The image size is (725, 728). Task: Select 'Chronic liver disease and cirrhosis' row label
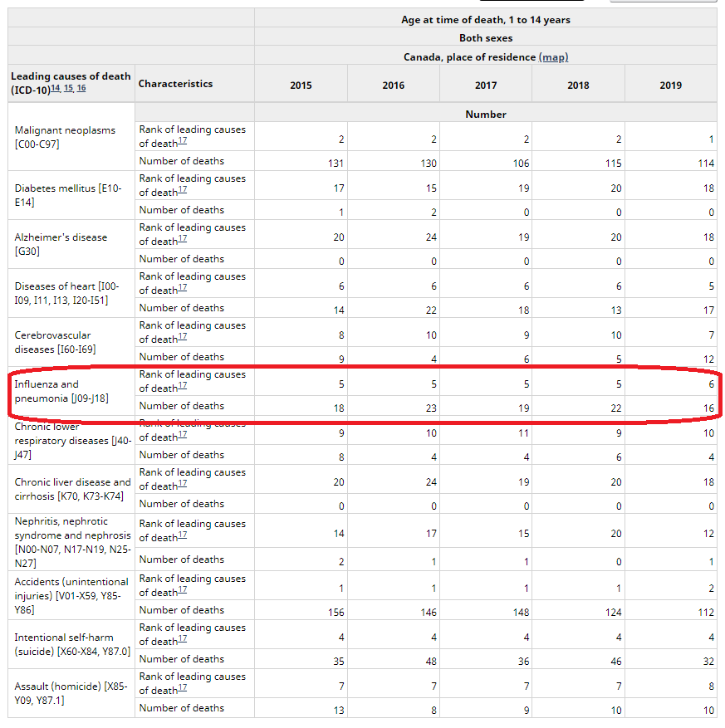72,489
